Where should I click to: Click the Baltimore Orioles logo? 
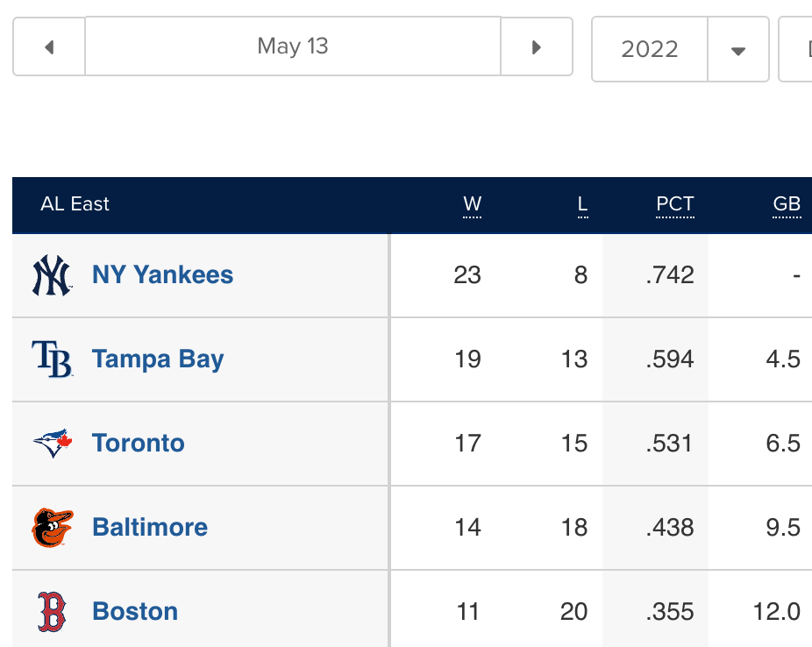[52, 528]
